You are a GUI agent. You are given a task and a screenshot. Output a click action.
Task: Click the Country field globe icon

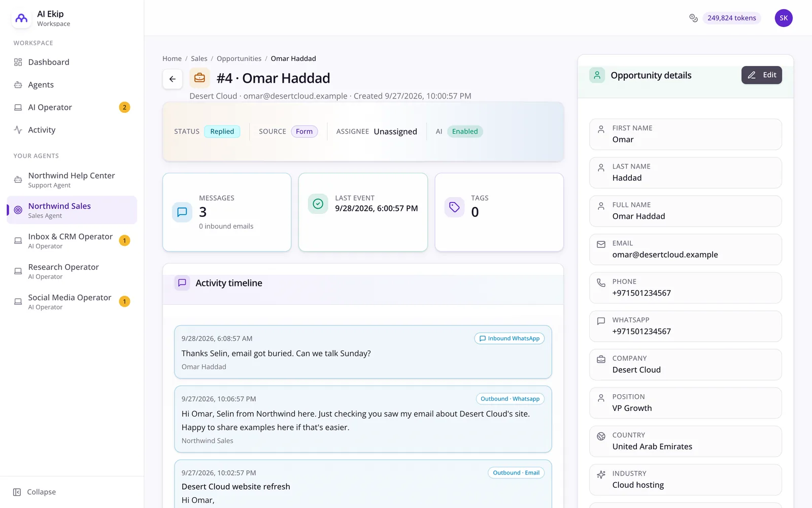tap(601, 436)
